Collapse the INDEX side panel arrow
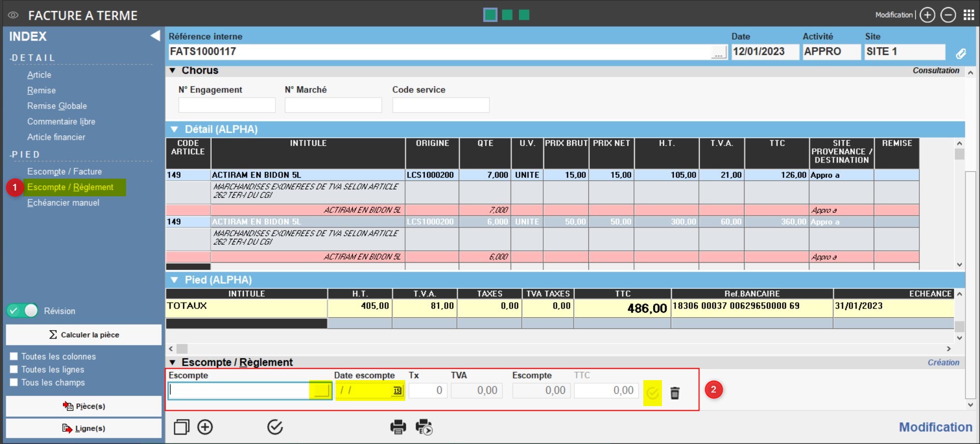This screenshot has width=980, height=444. (x=155, y=36)
